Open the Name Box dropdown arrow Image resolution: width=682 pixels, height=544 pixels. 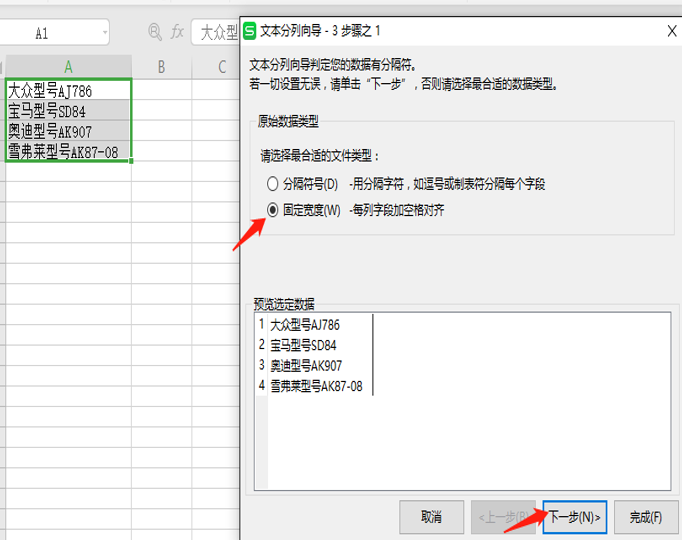[x=105, y=33]
